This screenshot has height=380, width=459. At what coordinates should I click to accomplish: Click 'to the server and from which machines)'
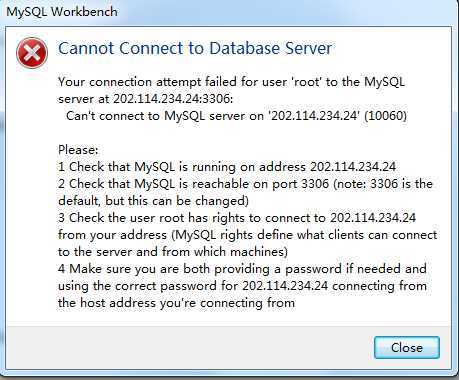pyautogui.click(x=173, y=252)
